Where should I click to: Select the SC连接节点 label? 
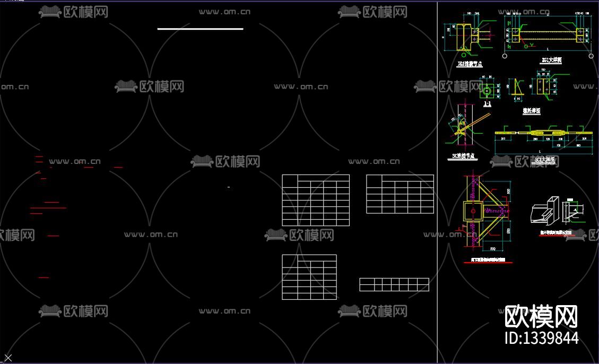click(463, 156)
